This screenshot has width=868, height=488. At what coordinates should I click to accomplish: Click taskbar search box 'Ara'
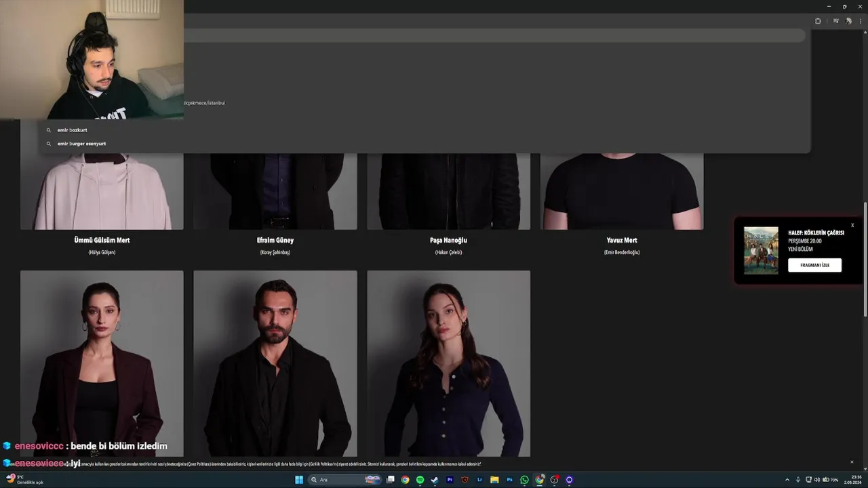tap(346, 480)
